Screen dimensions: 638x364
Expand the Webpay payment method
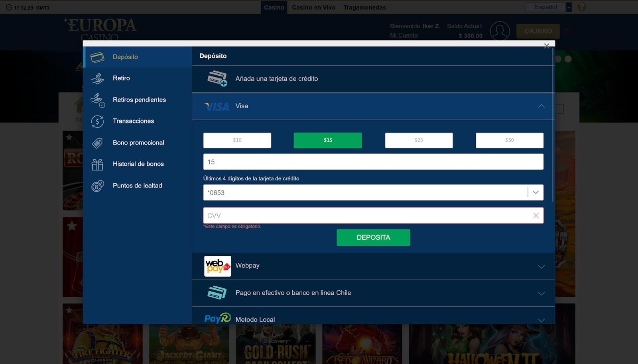tap(541, 266)
